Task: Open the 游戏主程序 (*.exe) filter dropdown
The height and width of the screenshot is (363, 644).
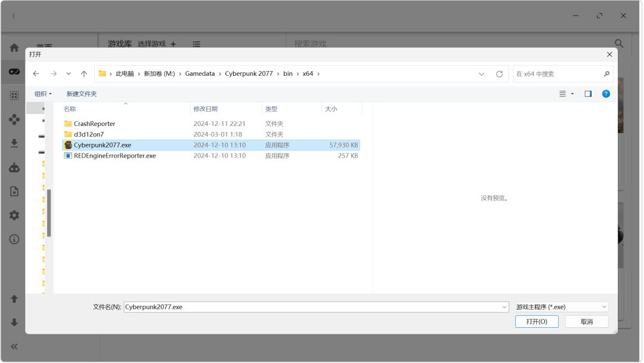Action: point(562,307)
